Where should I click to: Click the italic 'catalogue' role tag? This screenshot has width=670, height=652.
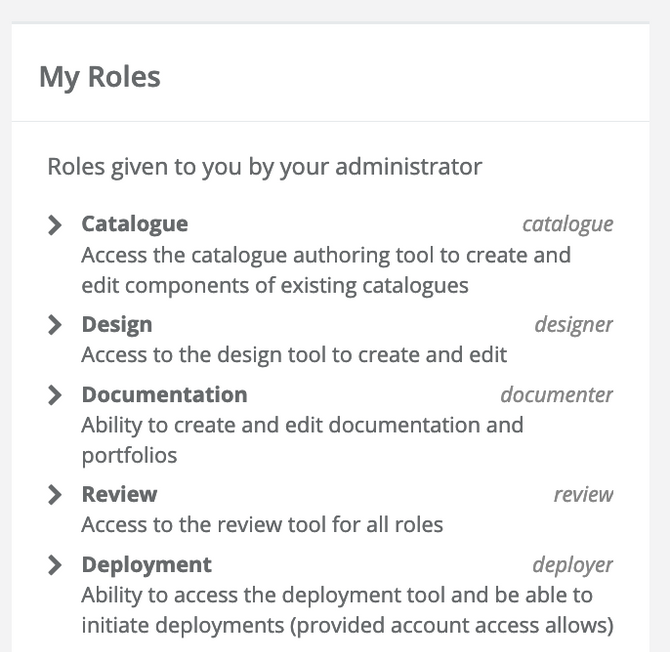click(x=567, y=225)
